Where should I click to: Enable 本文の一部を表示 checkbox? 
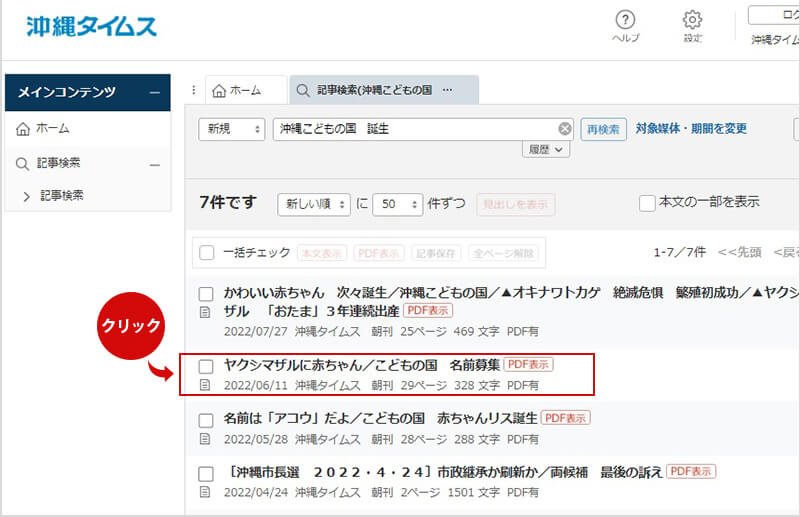tap(647, 203)
